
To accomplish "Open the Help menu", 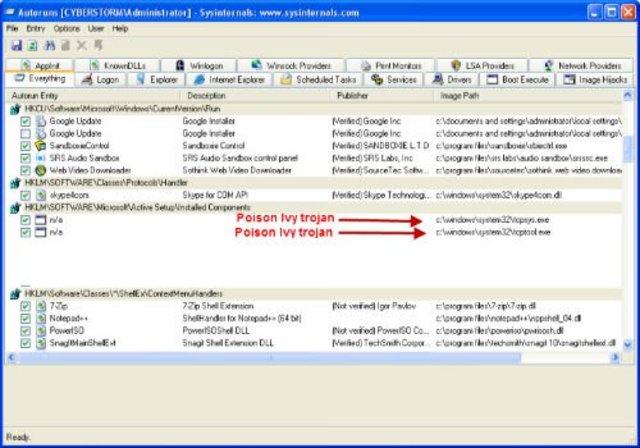I will click(120, 29).
